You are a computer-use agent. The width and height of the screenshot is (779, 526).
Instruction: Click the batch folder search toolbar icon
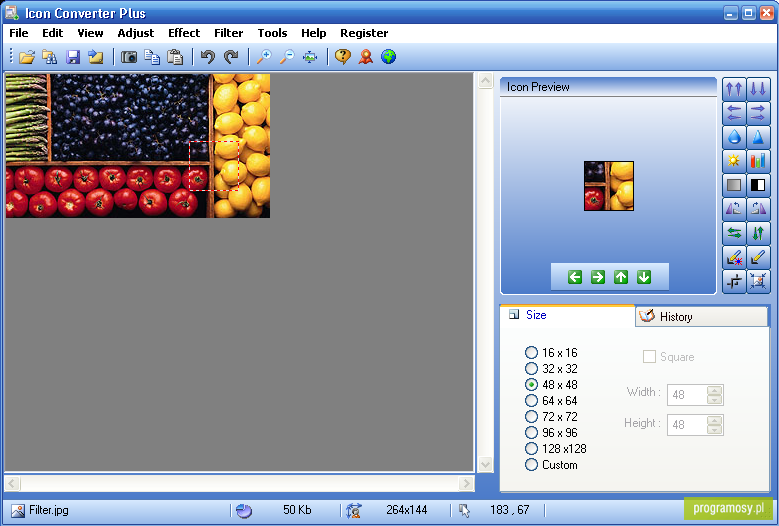(x=49, y=57)
